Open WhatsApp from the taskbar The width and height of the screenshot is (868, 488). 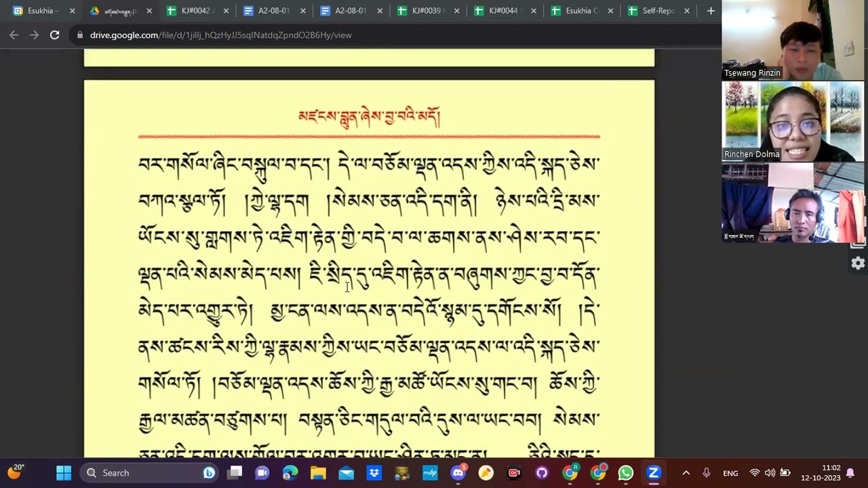click(626, 472)
